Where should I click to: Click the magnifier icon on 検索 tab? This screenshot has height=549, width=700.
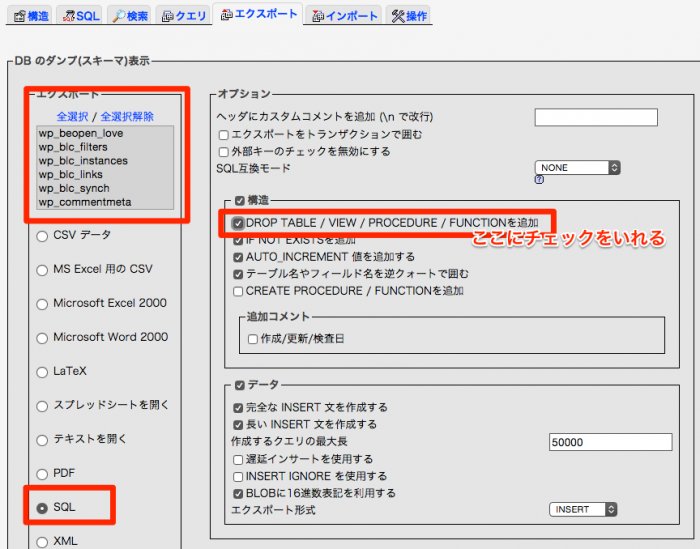119,16
